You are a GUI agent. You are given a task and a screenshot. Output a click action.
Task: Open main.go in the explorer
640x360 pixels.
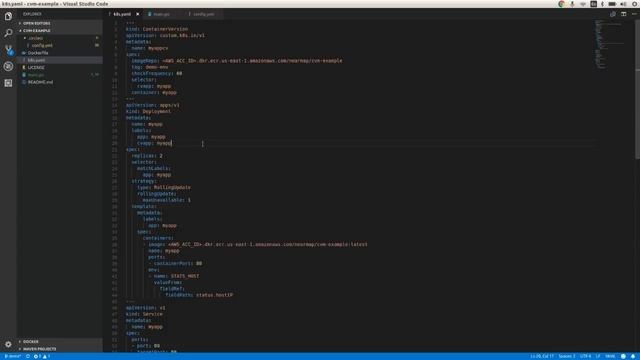(x=60, y=75)
